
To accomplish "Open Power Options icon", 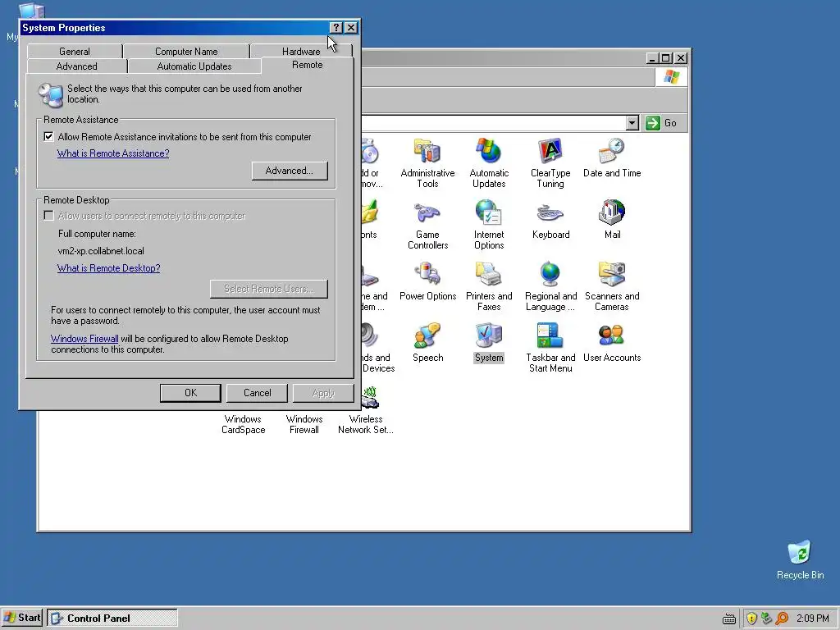I will tap(427, 281).
